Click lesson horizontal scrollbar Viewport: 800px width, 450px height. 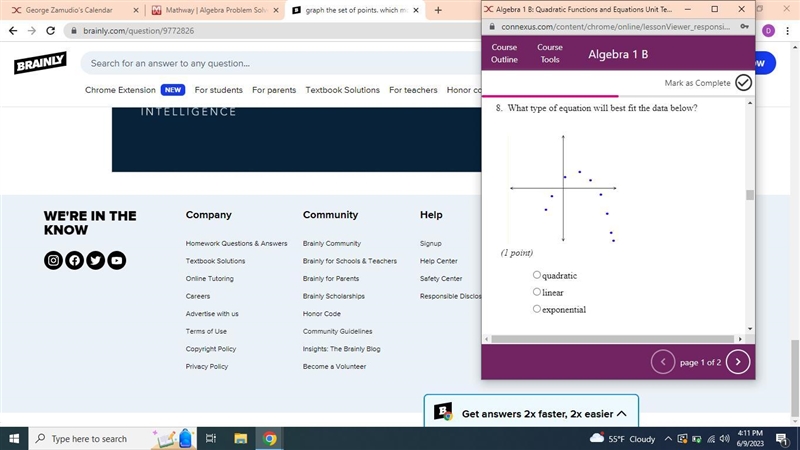click(x=612, y=339)
